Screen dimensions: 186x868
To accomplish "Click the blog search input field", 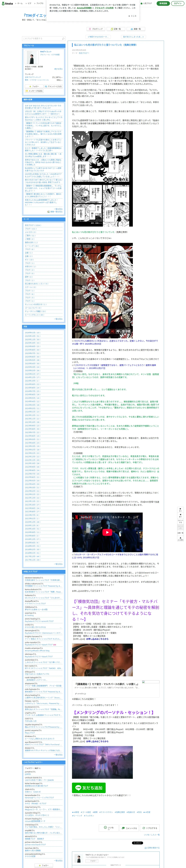I will [x=42, y=39].
